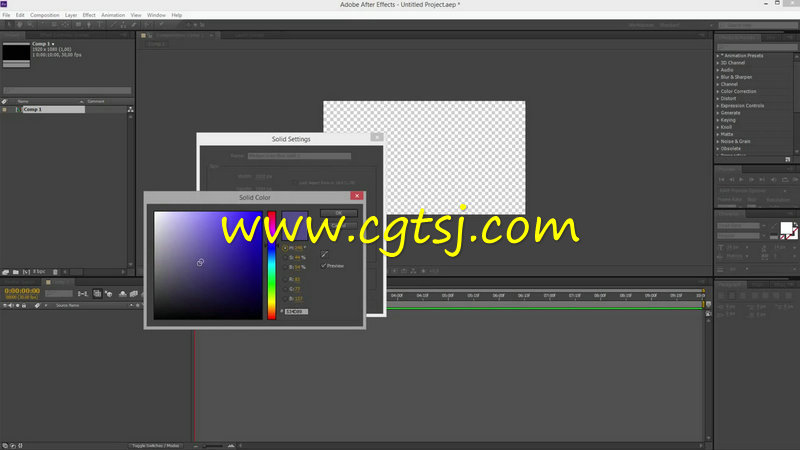Jump to last frame in Preview panel
Screen dimensions: 800x450
click(x=762, y=180)
